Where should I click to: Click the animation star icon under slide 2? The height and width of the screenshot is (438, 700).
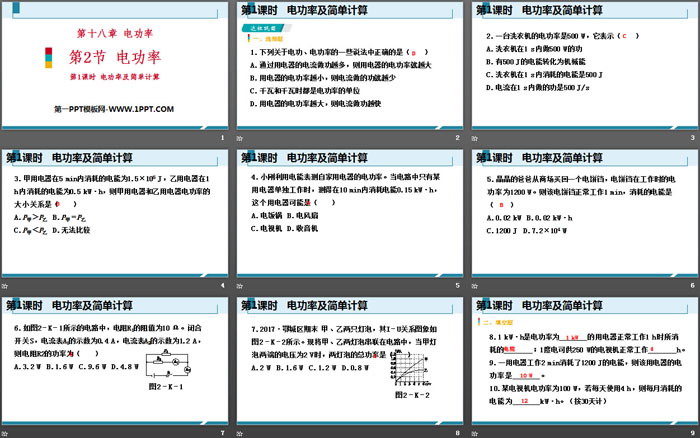click(240, 138)
